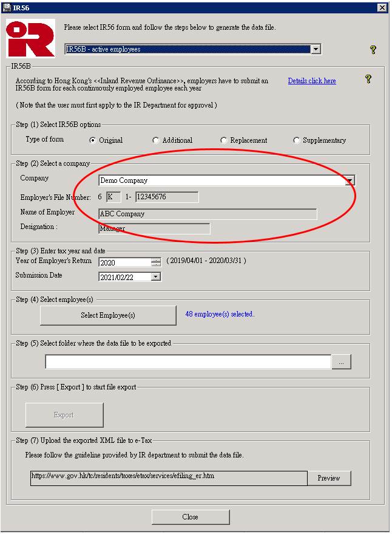Open the IR56B form type dropdown

click(x=315, y=49)
